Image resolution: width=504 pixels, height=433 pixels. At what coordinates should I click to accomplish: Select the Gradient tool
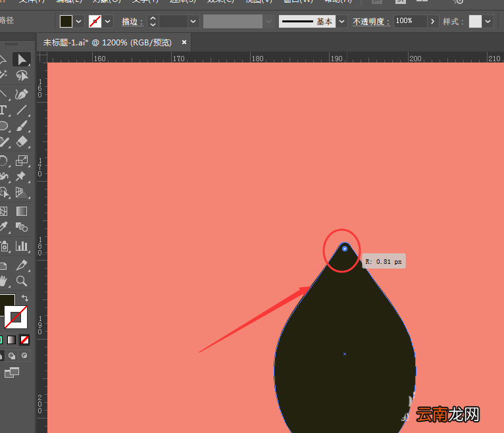tap(22, 211)
